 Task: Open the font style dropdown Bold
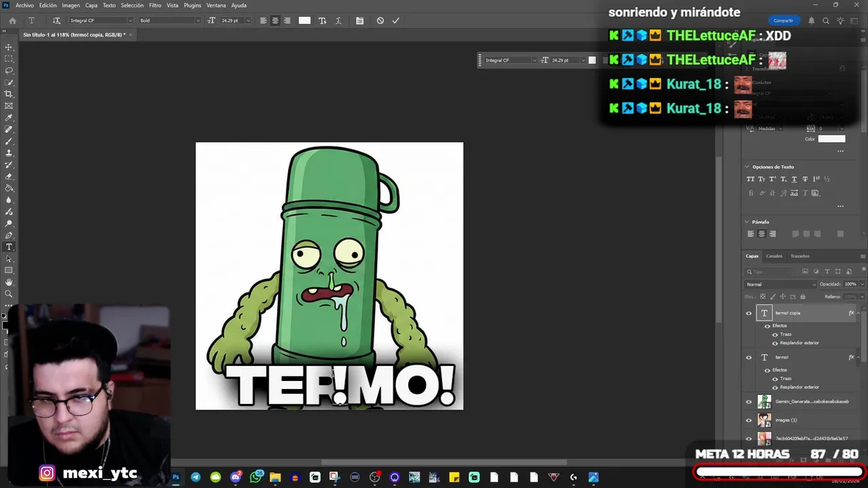[x=170, y=20]
